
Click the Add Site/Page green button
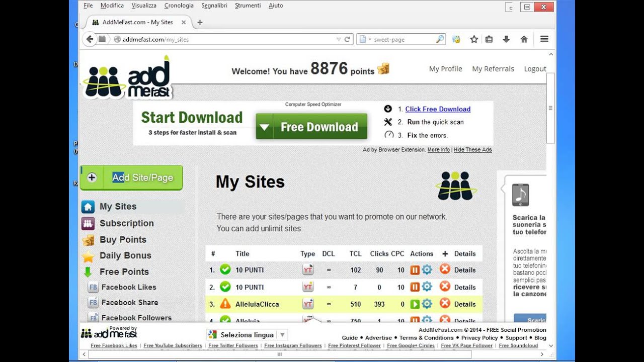(x=131, y=177)
